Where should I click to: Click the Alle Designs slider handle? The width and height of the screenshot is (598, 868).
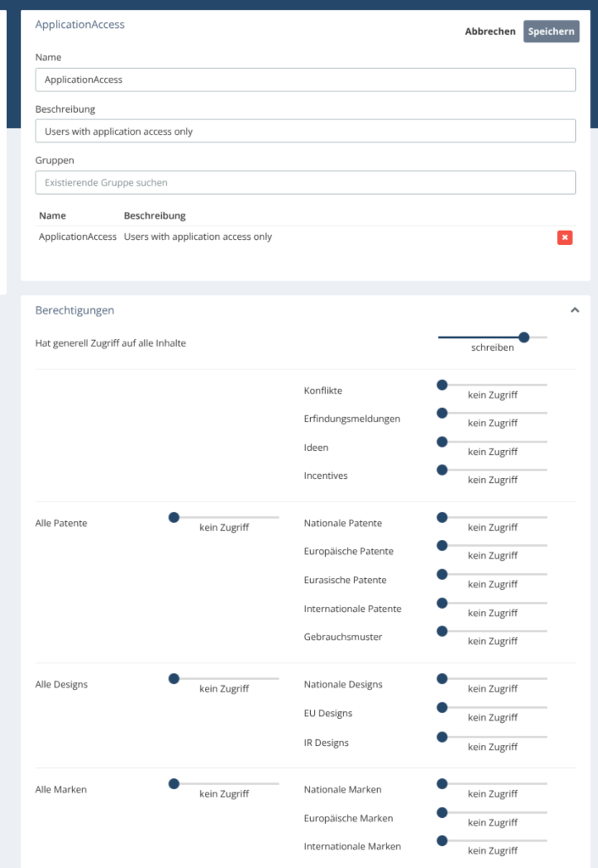point(174,678)
